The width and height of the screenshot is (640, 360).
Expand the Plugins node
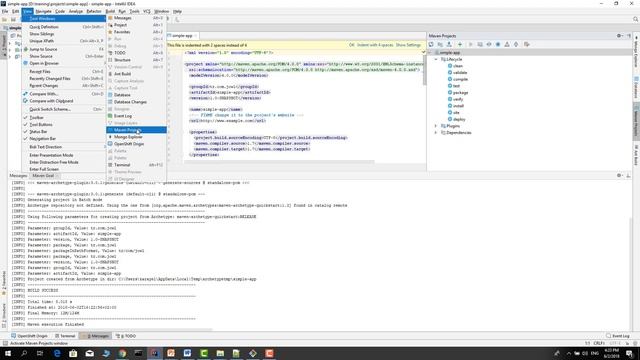pyautogui.click(x=436, y=126)
